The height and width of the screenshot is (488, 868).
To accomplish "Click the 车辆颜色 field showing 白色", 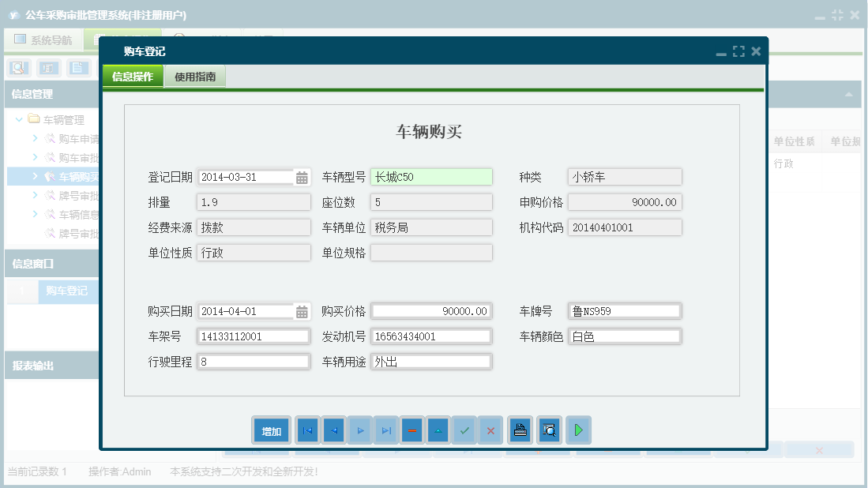I will 624,336.
